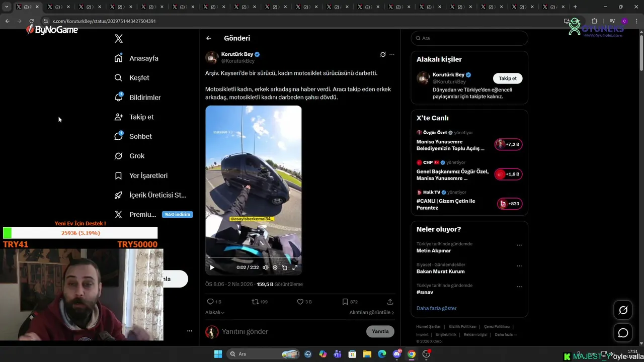Open video settings gear
Viewport: 644px width, 362px height.
(x=275, y=267)
